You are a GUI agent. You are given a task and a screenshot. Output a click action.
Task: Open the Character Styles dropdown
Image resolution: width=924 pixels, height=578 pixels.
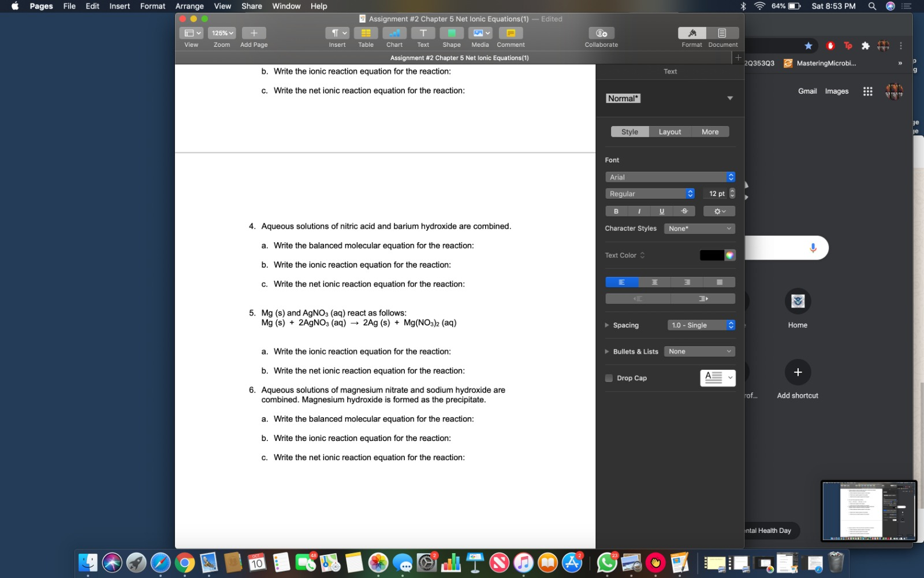point(699,228)
